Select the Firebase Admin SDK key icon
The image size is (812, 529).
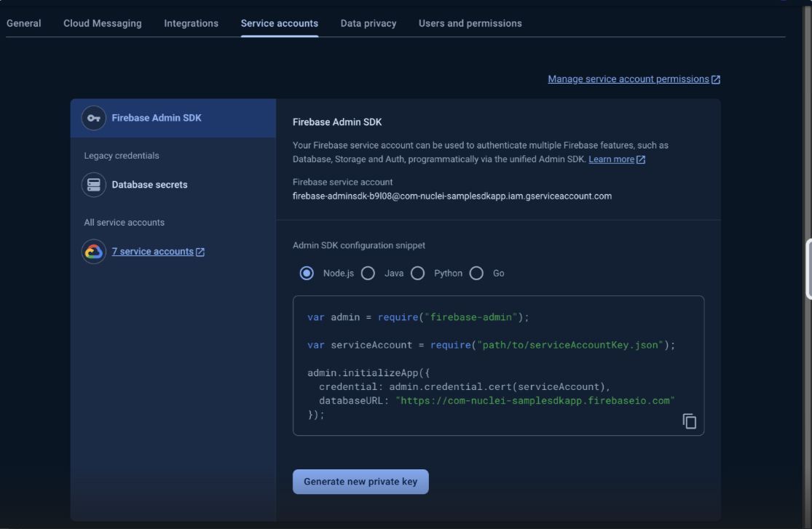[x=93, y=117]
